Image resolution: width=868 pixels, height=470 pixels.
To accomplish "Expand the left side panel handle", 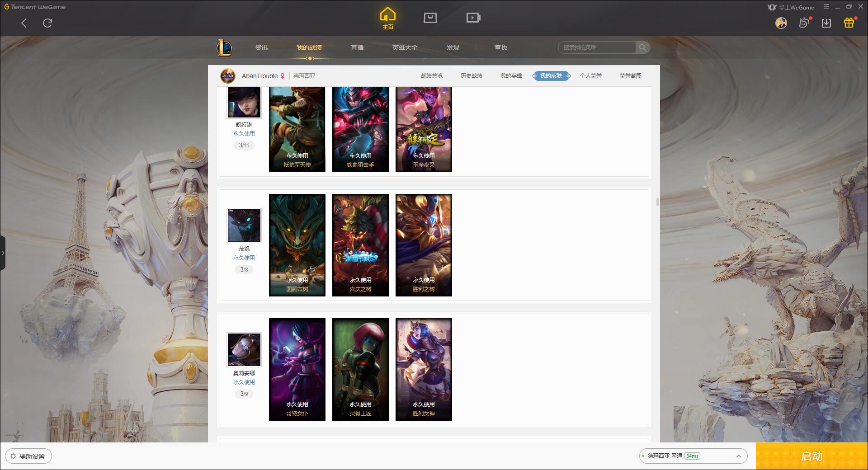I will [x=3, y=253].
